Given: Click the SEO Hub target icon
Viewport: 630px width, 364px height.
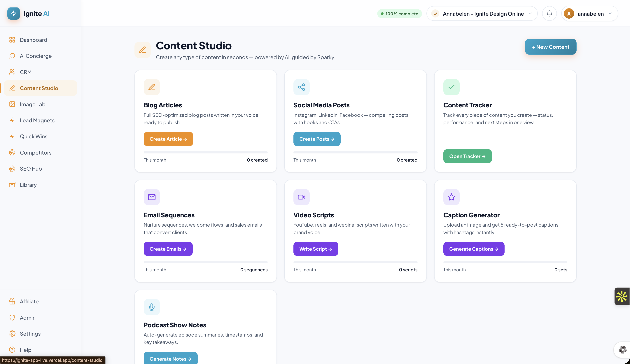Looking at the screenshot, I should point(12,169).
